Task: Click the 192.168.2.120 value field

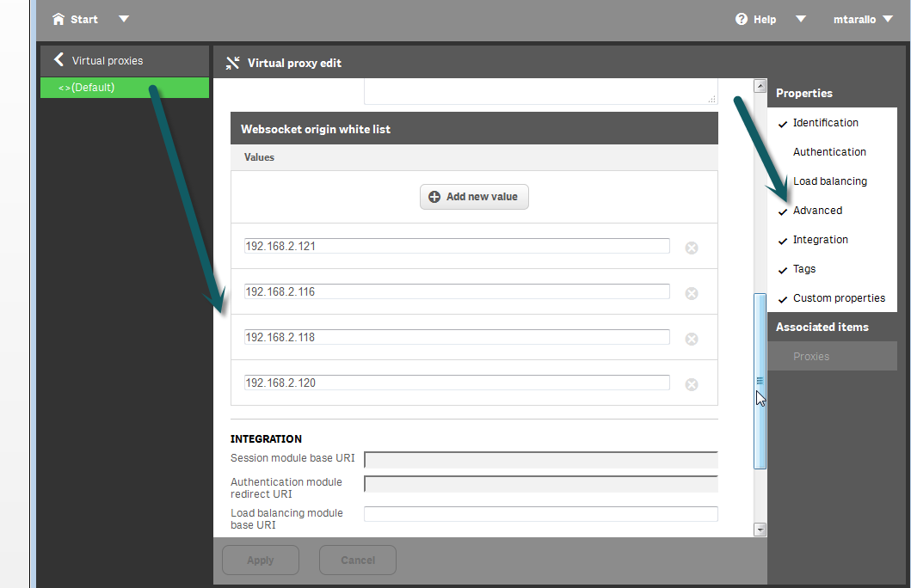Action: pos(457,383)
